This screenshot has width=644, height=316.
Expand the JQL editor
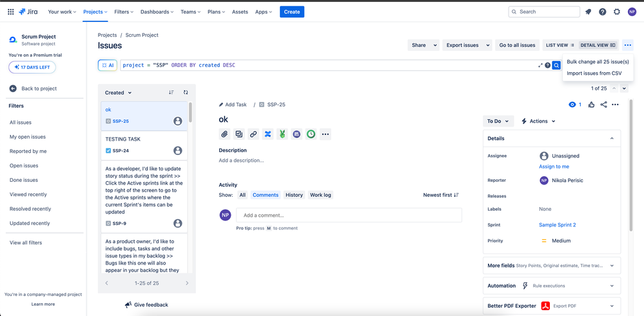(x=540, y=65)
